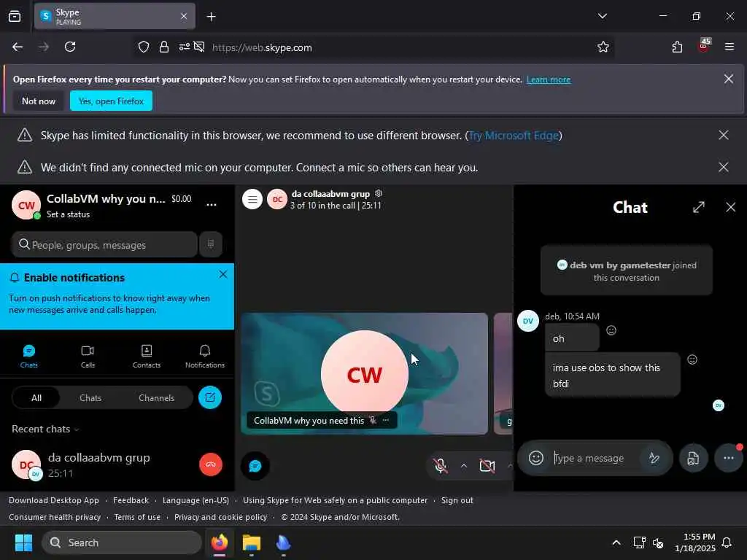
Task: Click the Firefox View icon in tab bar
Action: (x=15, y=17)
